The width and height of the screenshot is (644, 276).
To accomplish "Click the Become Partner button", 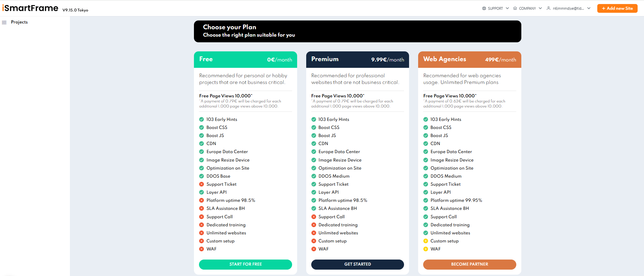I will (x=470, y=264).
